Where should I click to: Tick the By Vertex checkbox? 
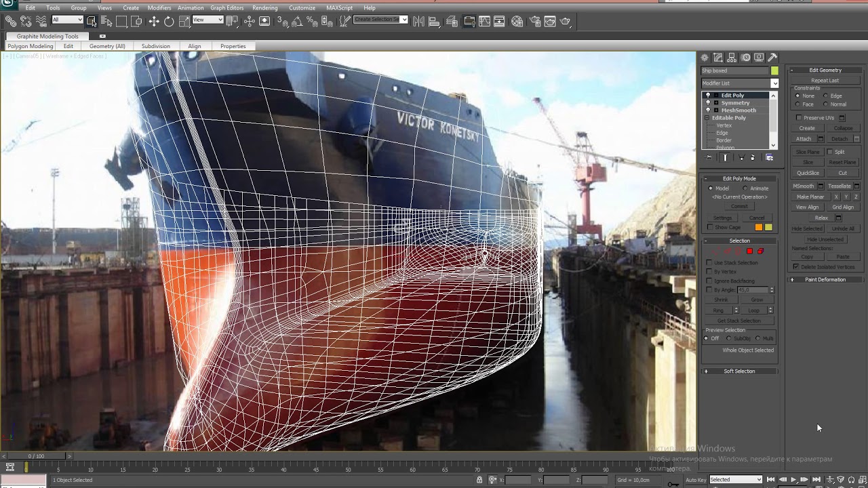[x=709, y=271]
